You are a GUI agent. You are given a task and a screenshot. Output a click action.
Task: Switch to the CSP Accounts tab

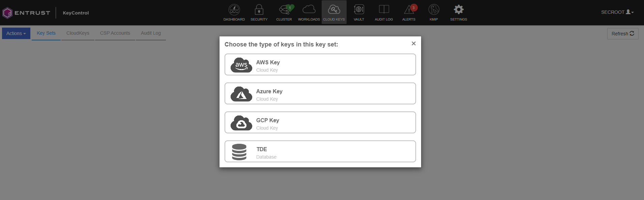point(115,33)
